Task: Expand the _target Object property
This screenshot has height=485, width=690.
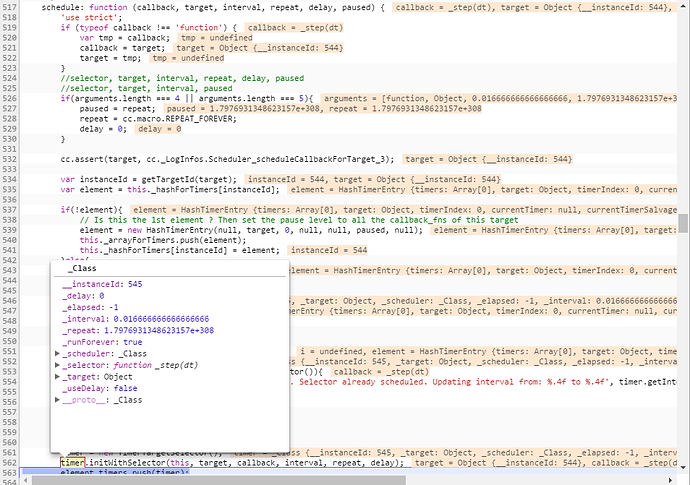Action: click(x=57, y=377)
